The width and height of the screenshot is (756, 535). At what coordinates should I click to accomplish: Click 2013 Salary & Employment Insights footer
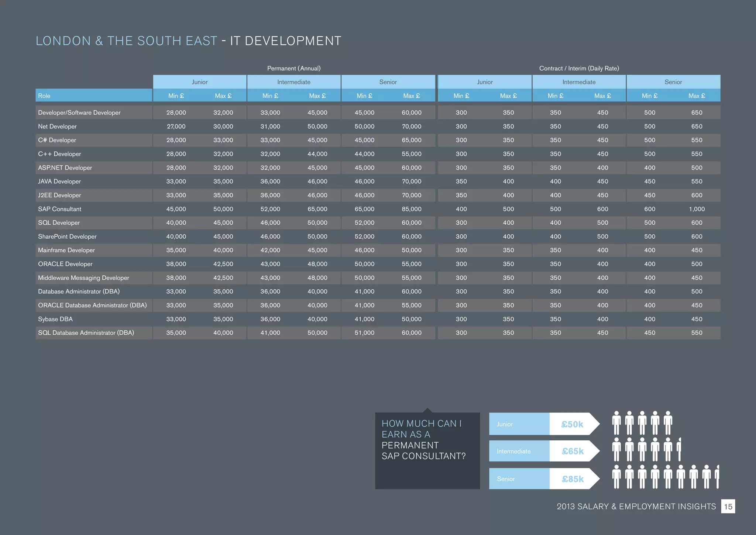(x=636, y=507)
